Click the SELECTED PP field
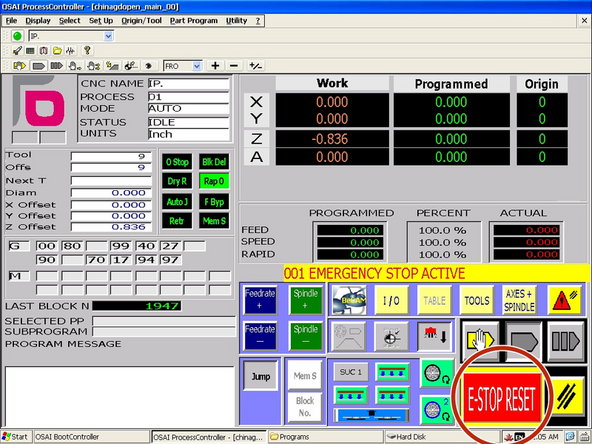This screenshot has height=444, width=592. [164, 321]
